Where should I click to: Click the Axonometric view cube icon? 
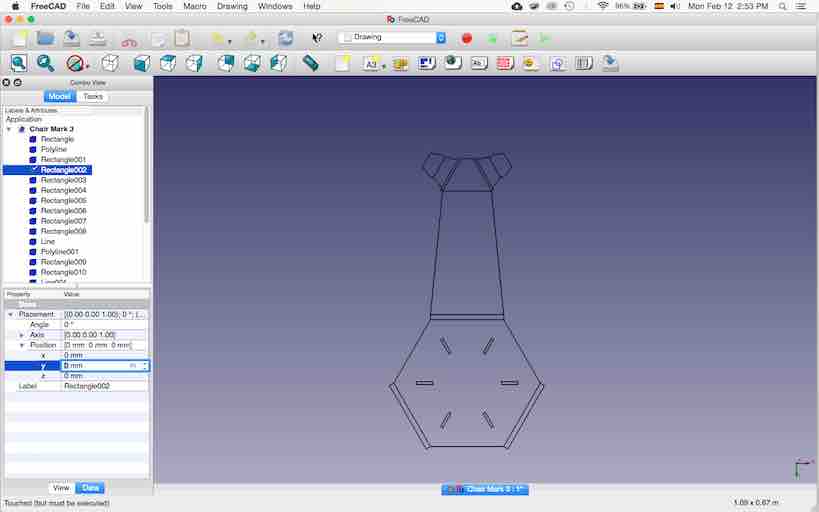pyautogui.click(x=110, y=63)
